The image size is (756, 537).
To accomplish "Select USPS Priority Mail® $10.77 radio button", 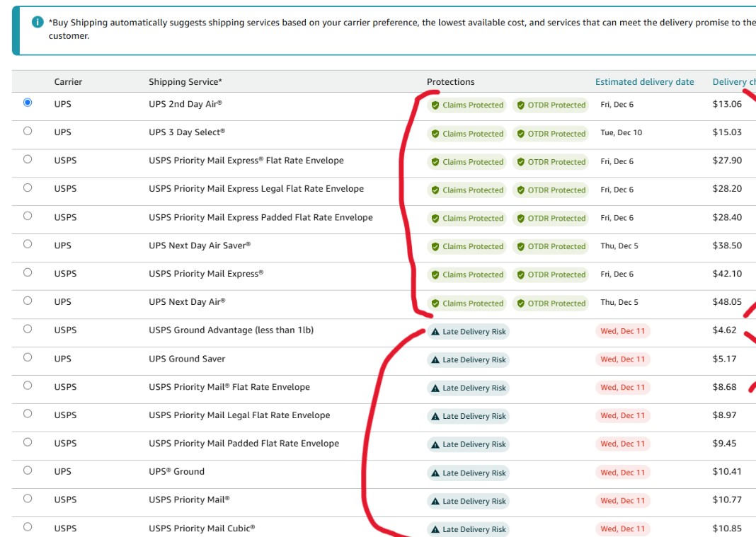I will 28,498.
